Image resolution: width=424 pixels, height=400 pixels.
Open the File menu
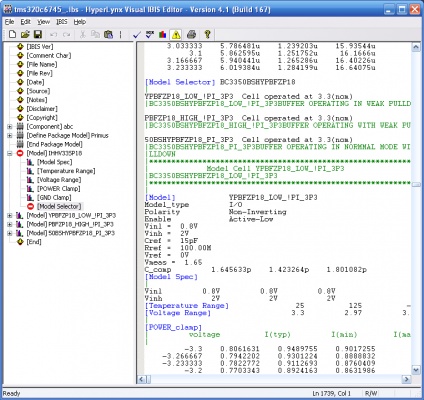[x=9, y=22]
